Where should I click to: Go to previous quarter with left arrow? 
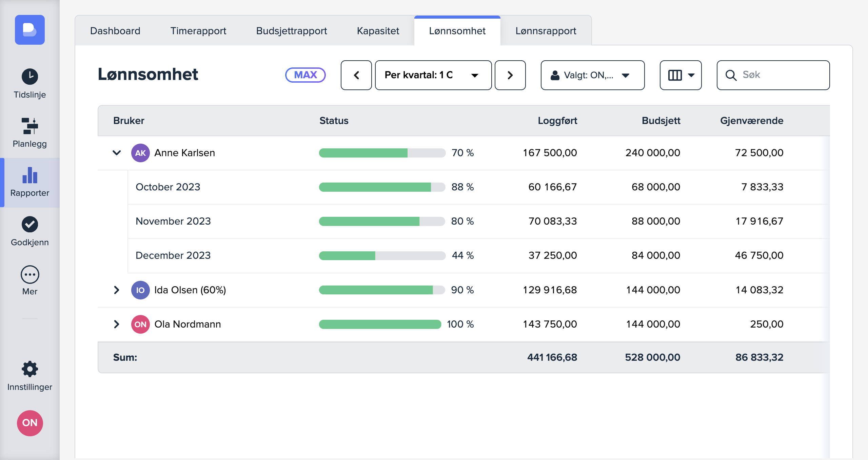click(x=356, y=75)
